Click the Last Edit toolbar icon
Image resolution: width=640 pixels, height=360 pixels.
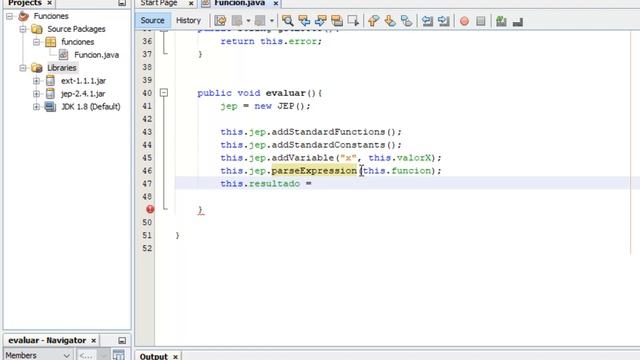pyautogui.click(x=220, y=20)
